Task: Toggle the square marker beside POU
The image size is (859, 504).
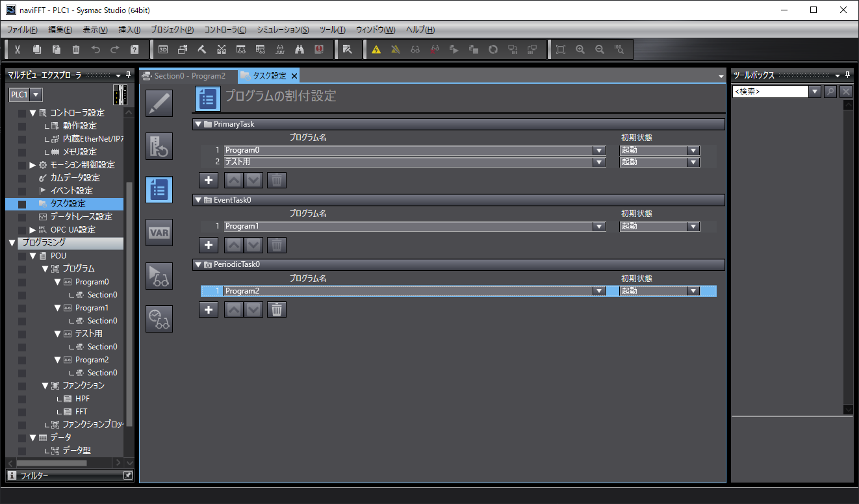Action: coord(22,256)
